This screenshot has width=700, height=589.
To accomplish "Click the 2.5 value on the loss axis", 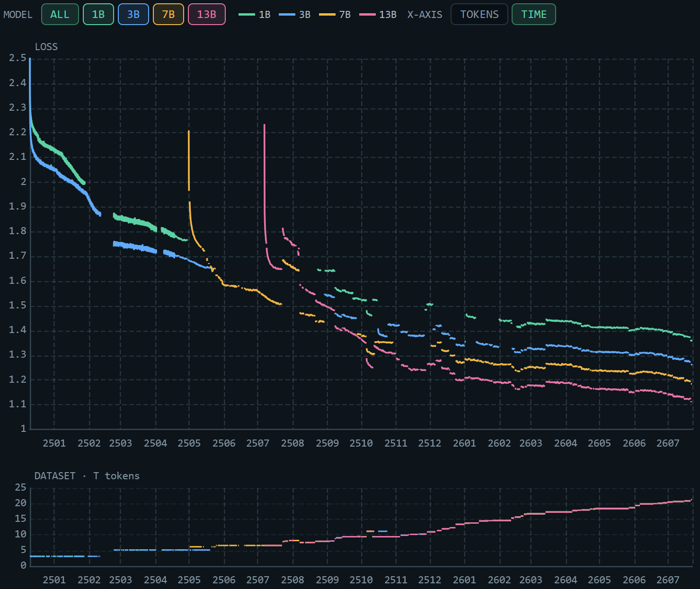I will coord(18,58).
